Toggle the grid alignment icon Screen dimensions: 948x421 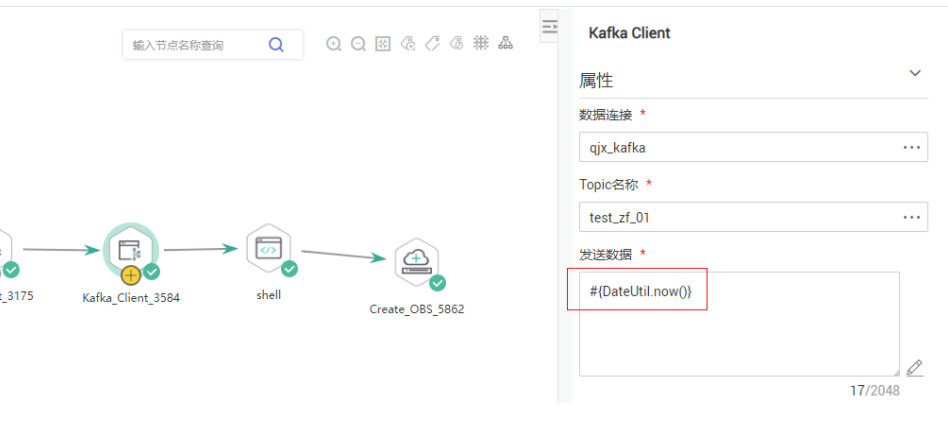(481, 44)
